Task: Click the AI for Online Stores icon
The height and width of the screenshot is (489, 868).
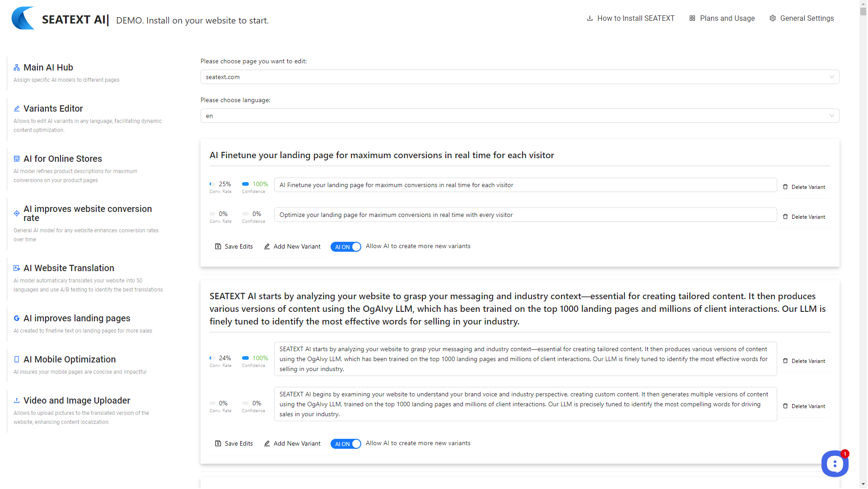Action: [x=17, y=159]
